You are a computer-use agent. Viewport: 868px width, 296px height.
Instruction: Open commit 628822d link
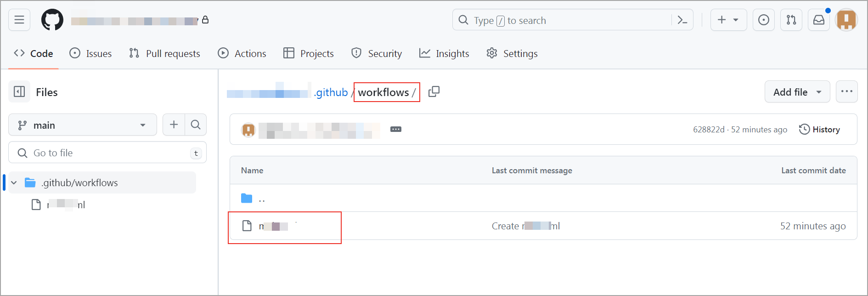click(709, 130)
